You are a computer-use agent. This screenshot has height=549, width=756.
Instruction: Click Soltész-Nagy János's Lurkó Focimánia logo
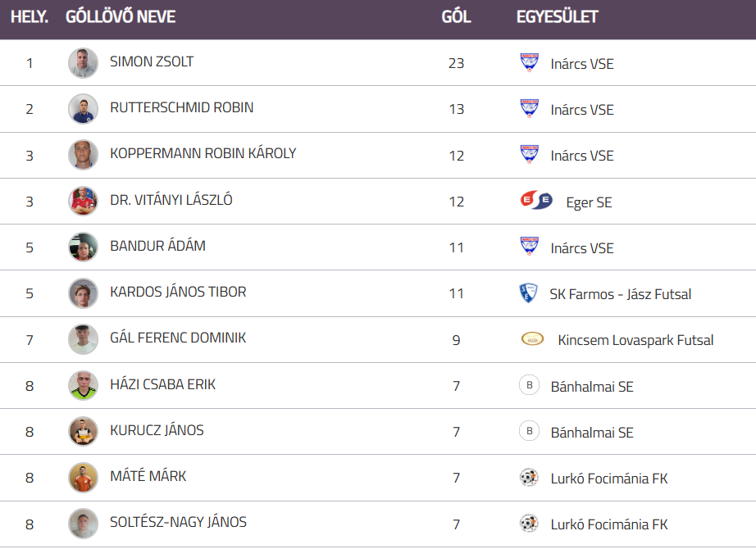click(529, 523)
